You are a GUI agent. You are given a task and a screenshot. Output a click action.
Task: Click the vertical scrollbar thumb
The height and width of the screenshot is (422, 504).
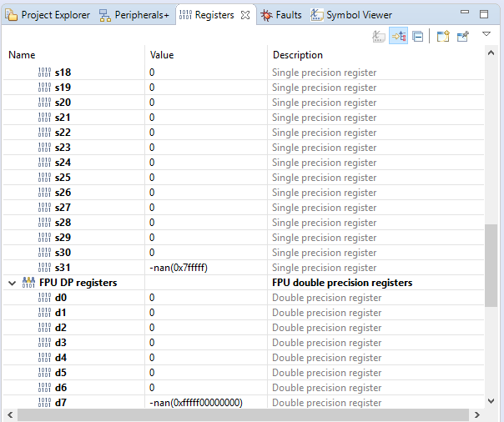pyautogui.click(x=491, y=265)
